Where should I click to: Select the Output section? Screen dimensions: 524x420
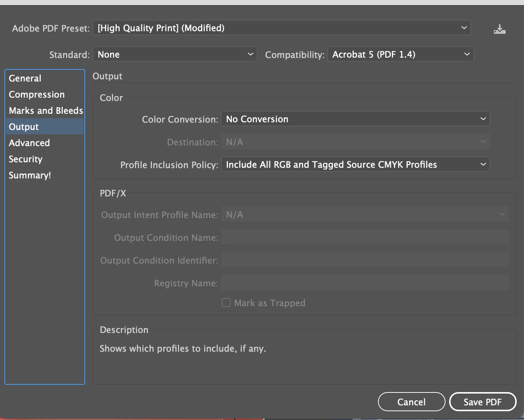[44, 127]
